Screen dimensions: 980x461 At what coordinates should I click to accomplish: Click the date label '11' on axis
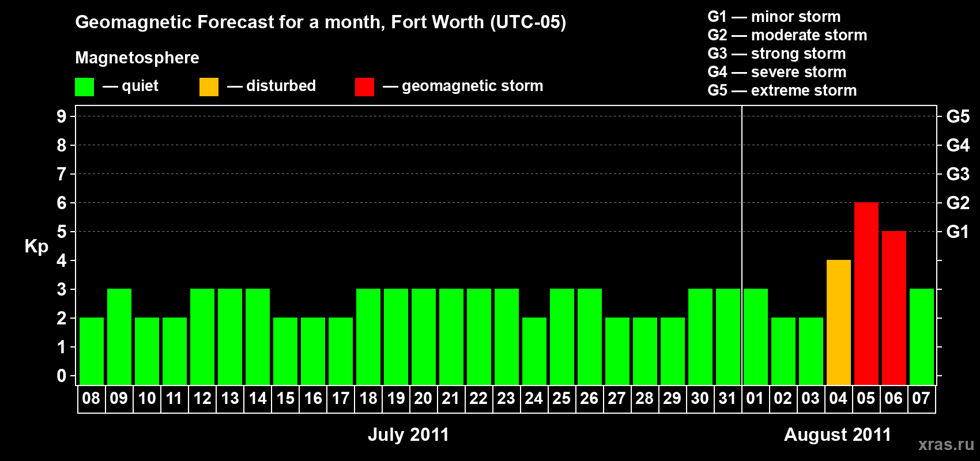pos(174,399)
